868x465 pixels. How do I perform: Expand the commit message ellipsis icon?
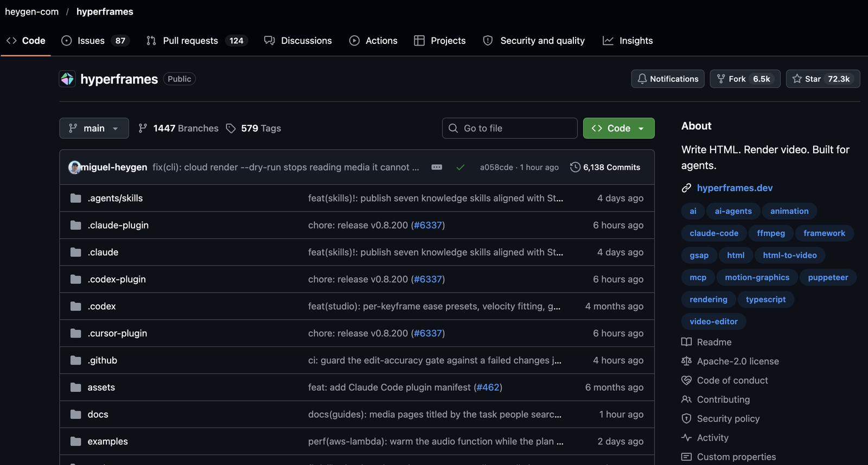(x=437, y=167)
